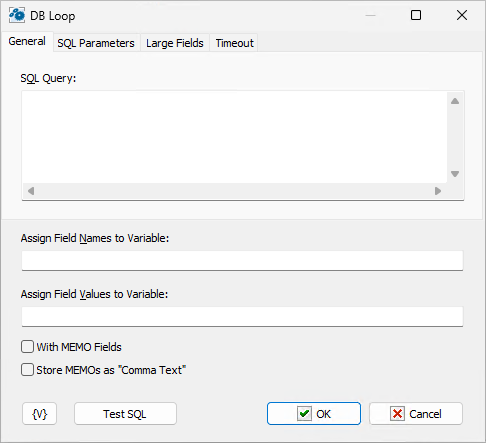Click the SQL Query scroll down arrow

click(455, 174)
